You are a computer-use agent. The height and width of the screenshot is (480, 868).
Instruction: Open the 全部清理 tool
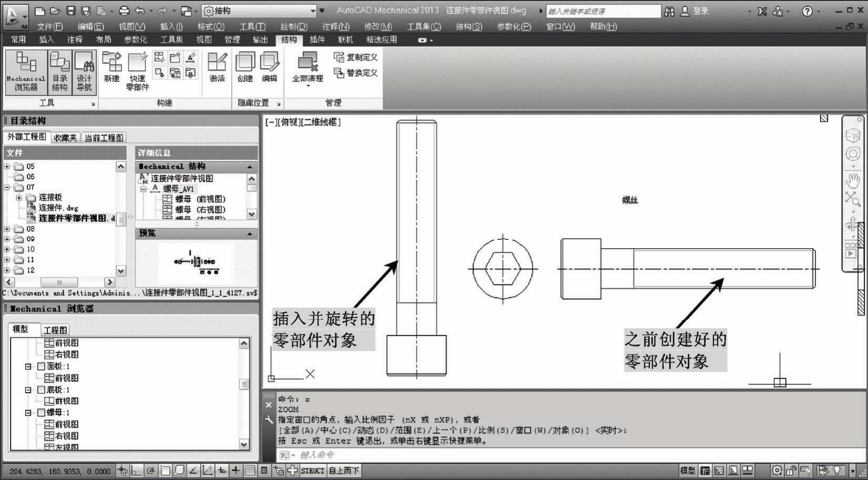point(307,68)
